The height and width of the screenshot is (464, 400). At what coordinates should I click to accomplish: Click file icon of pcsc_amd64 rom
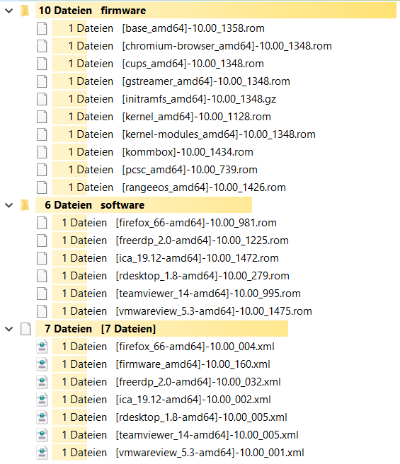click(x=42, y=170)
